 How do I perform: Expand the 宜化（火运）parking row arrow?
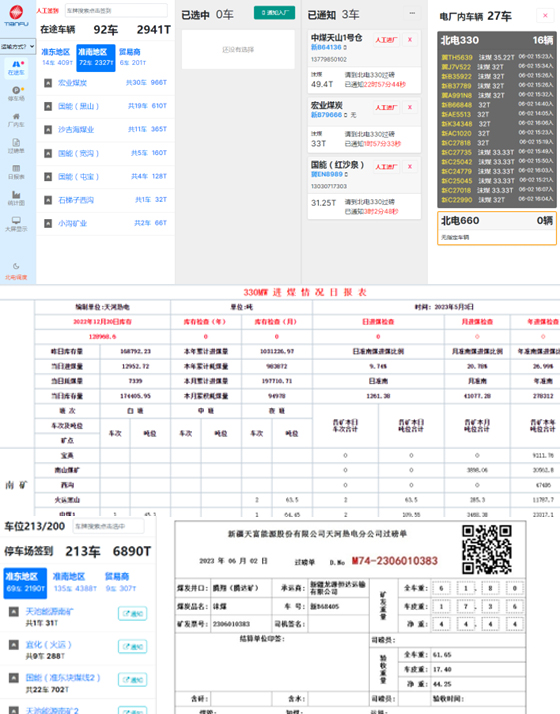click(14, 644)
